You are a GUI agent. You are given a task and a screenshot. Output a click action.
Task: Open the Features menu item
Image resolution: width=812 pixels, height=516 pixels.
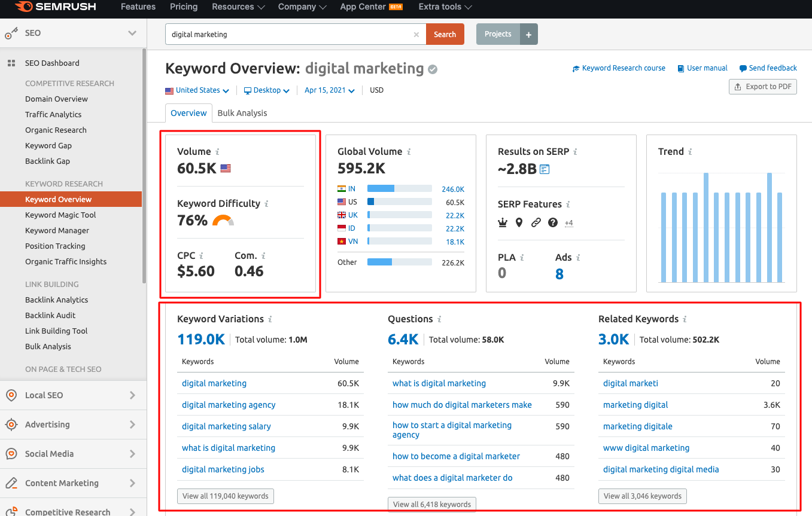[138, 7]
